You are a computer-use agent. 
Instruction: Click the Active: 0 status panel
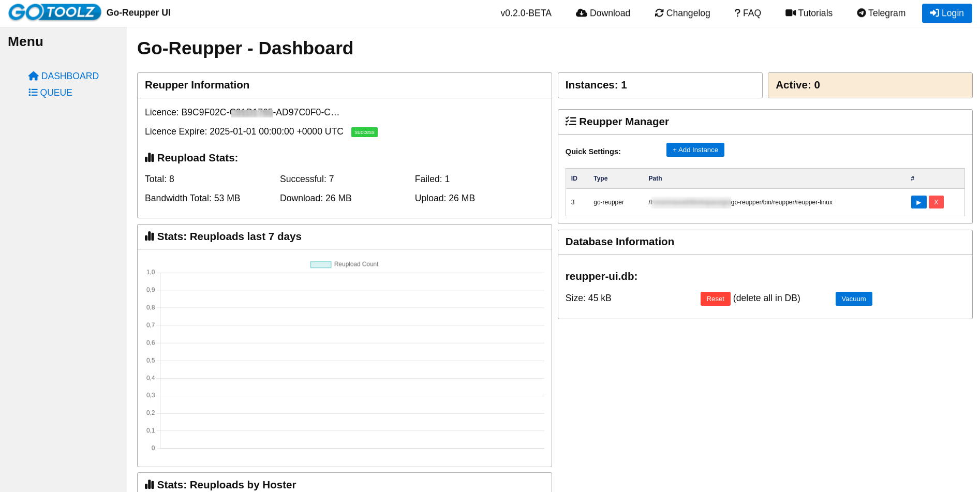(869, 85)
